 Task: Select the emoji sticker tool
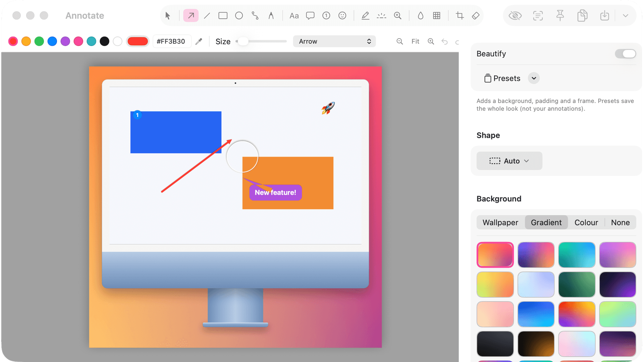click(x=342, y=16)
